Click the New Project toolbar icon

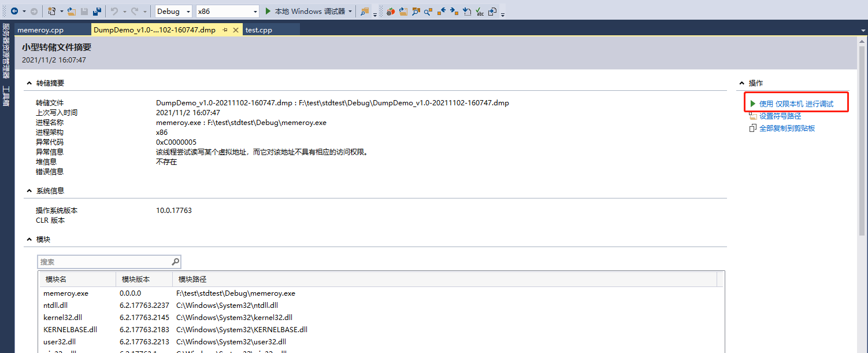click(52, 11)
